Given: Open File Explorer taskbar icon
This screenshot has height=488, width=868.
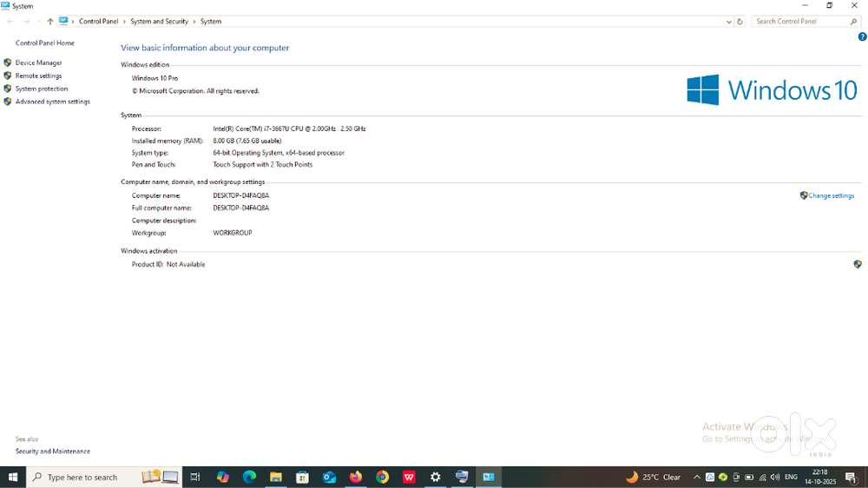Looking at the screenshot, I should pyautogui.click(x=276, y=477).
